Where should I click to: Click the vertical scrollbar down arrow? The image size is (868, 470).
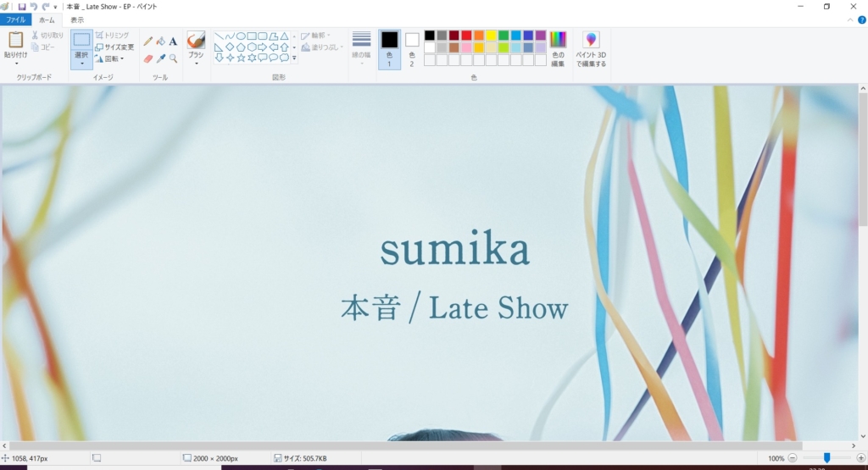click(x=863, y=436)
